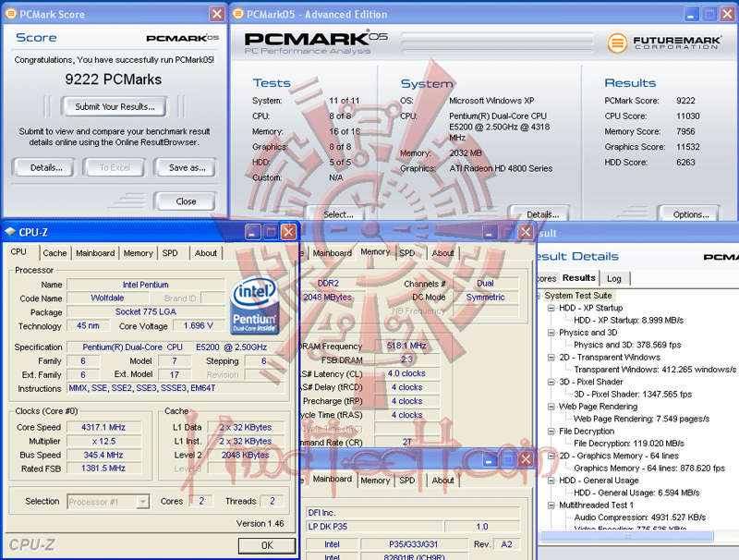Viewport: 739px width, 560px height.
Task: Collapse Web Page Rendering node
Action: [551, 407]
